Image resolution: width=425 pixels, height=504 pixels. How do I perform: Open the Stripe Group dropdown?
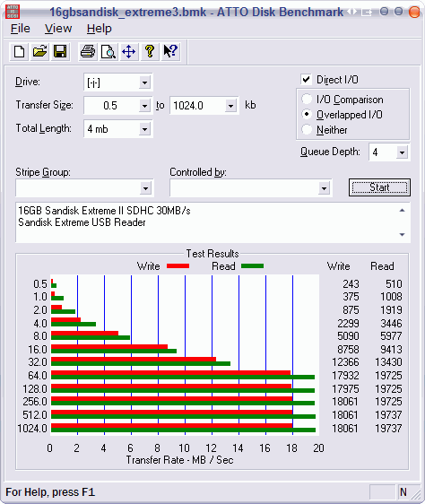(x=145, y=188)
